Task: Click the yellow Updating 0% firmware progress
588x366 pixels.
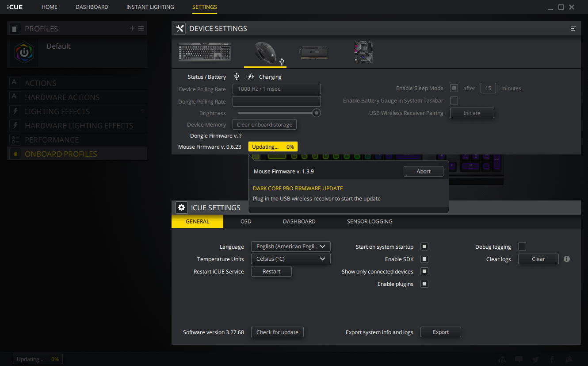Action: pos(273,146)
